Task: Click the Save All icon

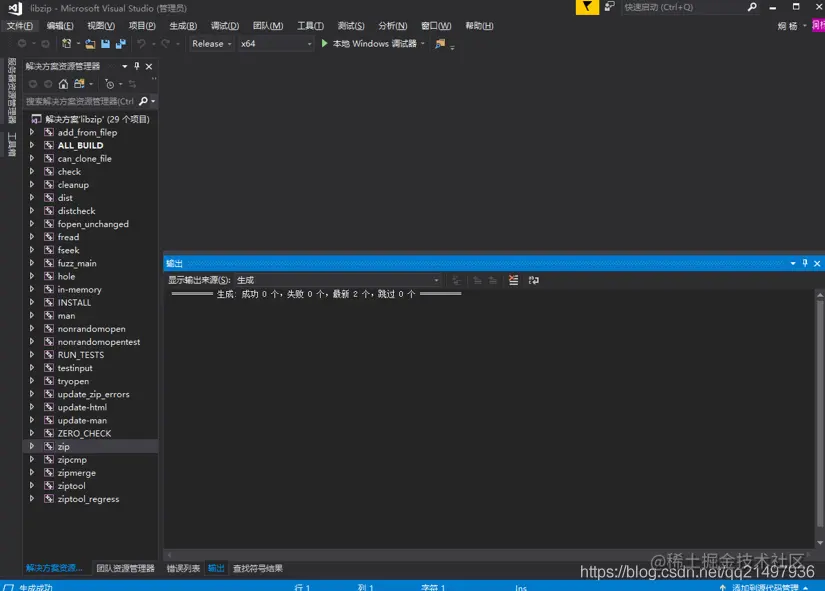Action: click(x=121, y=44)
